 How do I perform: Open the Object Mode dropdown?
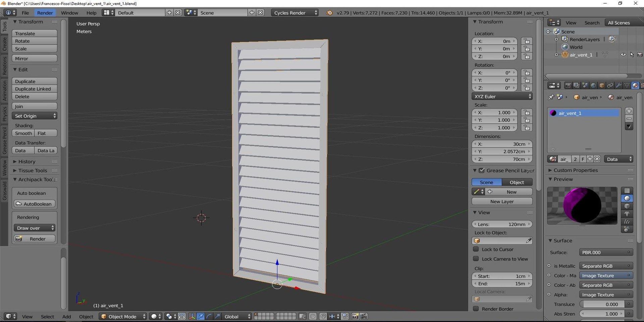[123, 316]
